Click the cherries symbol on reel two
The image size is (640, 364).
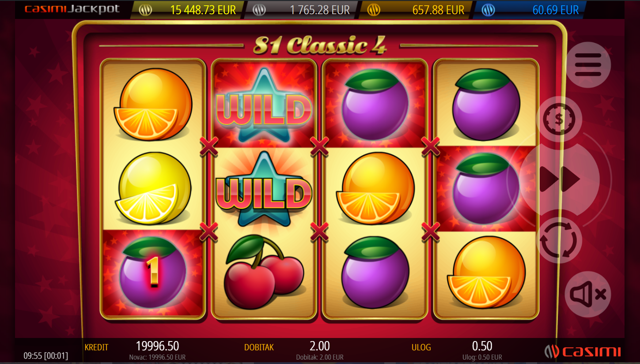coord(264,272)
